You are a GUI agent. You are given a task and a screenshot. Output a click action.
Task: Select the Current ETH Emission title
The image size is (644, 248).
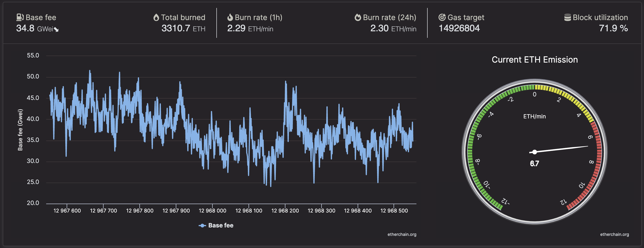point(535,60)
